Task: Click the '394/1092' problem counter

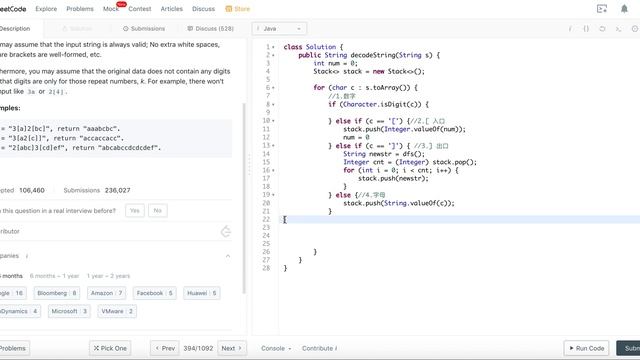Action: (x=198, y=348)
